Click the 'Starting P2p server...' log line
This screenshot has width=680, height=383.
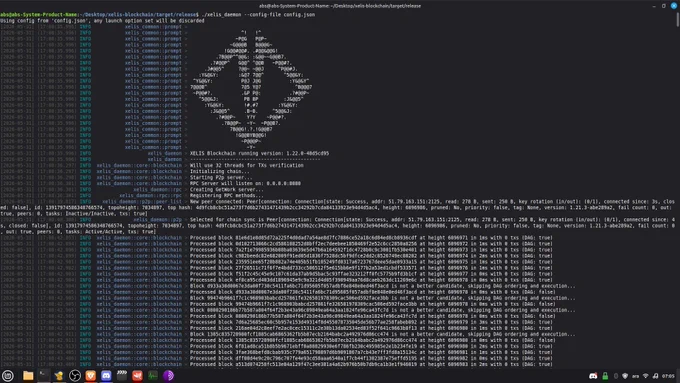point(221,177)
